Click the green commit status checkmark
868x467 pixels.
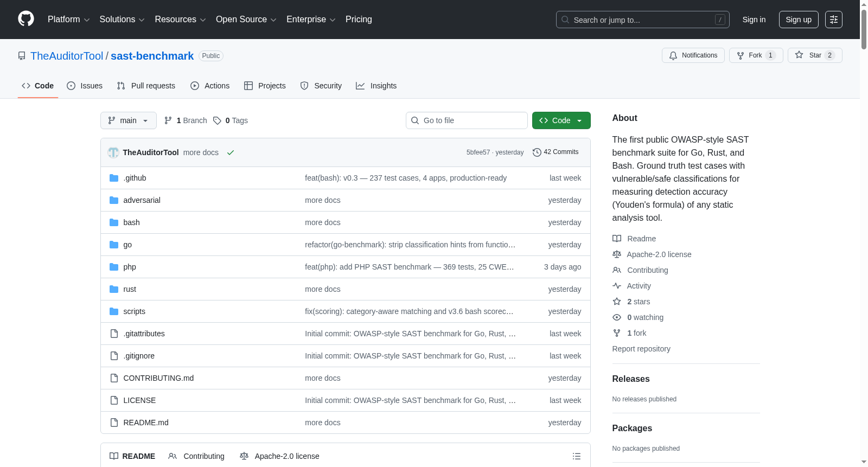point(231,152)
